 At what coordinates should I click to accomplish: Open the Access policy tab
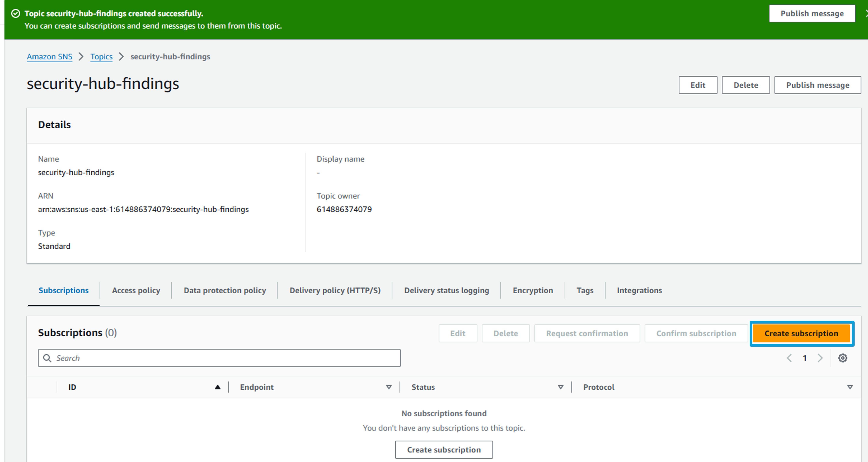(136, 290)
